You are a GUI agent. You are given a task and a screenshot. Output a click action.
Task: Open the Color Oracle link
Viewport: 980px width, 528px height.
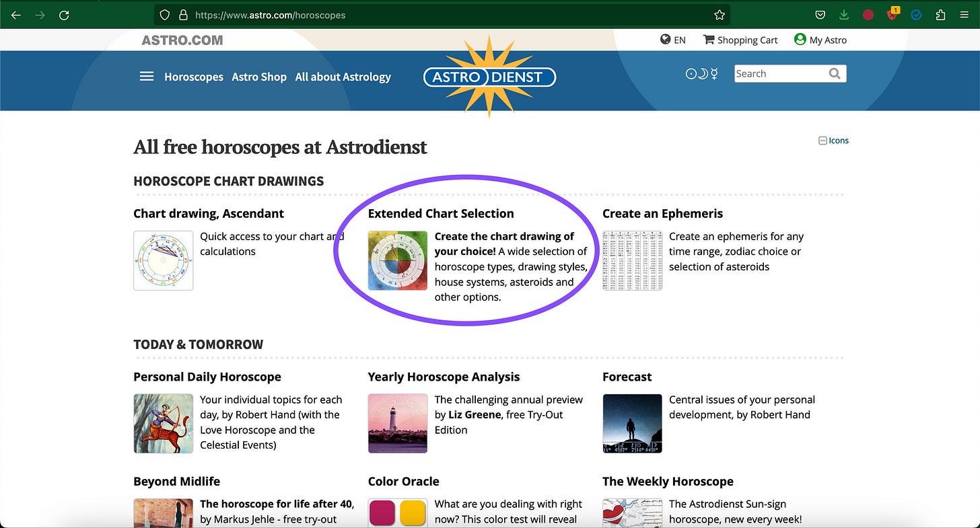(x=404, y=482)
